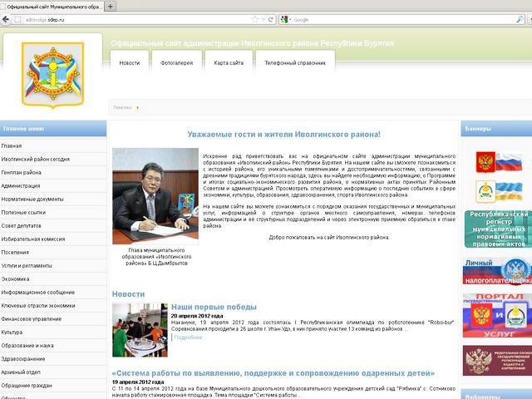Click the breadcrumb arrow next to Главная
The width and height of the screenshot is (532, 399).
click(138, 108)
